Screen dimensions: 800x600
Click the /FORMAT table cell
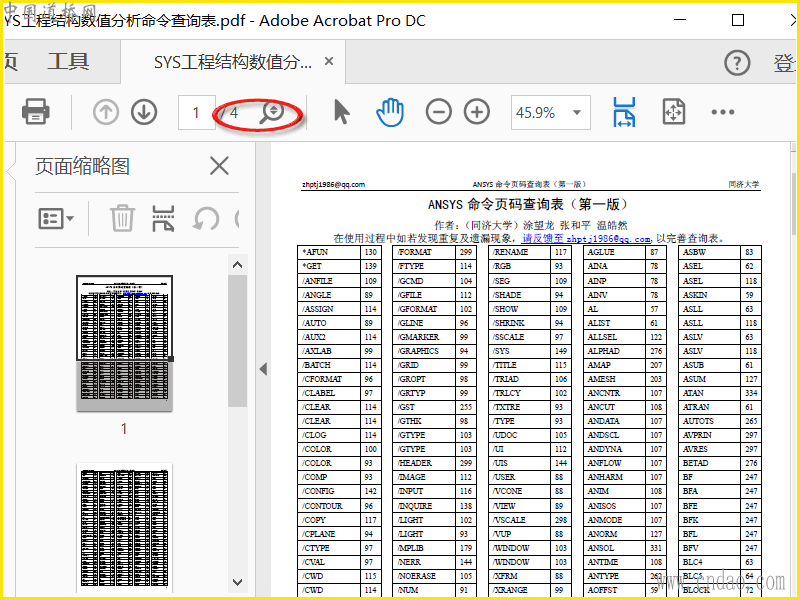pyautogui.click(x=425, y=252)
